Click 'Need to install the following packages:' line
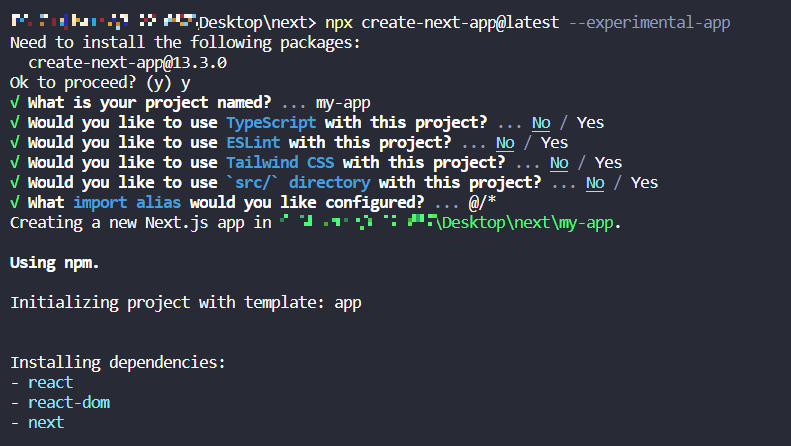 pos(185,42)
